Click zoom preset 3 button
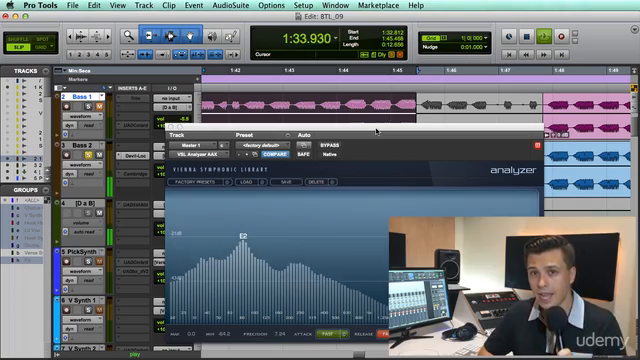The height and width of the screenshot is (360, 640). [x=88, y=54]
